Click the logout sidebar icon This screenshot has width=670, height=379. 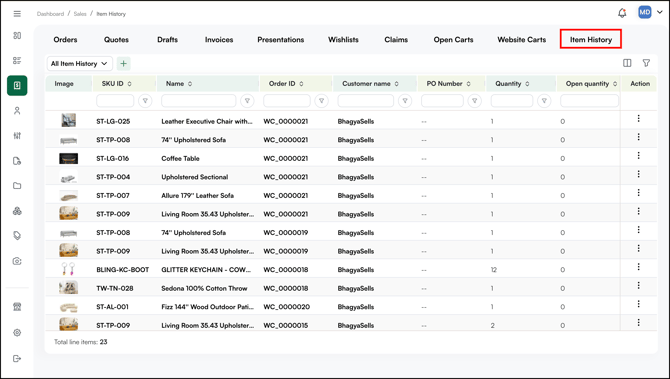pyautogui.click(x=17, y=358)
